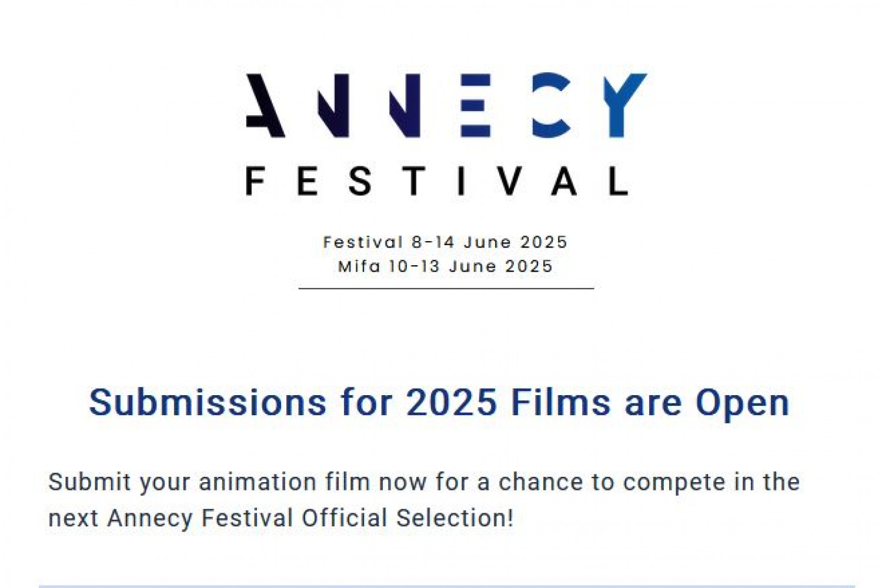Click the word "Submissions" in the heading
The width and height of the screenshot is (882, 588).
click(x=208, y=403)
